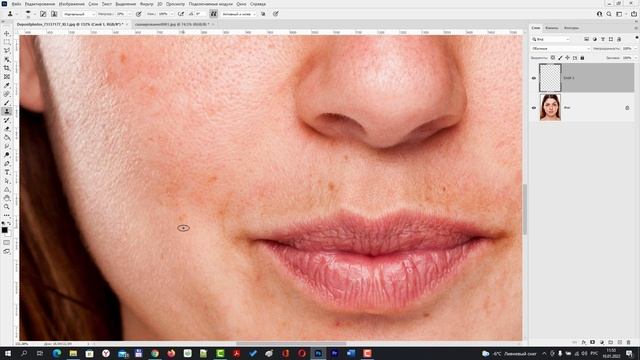
Task: Open the Sample source dropdown in options bar
Action: [x=239, y=14]
